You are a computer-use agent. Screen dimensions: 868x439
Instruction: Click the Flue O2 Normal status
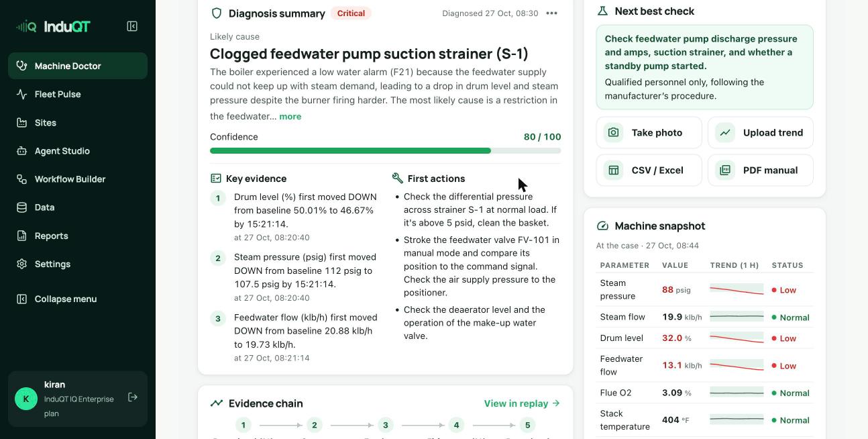pyautogui.click(x=791, y=393)
